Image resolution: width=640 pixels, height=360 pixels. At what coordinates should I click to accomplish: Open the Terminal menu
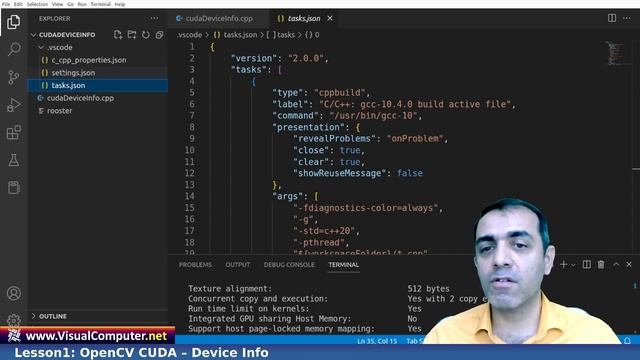pos(100,4)
